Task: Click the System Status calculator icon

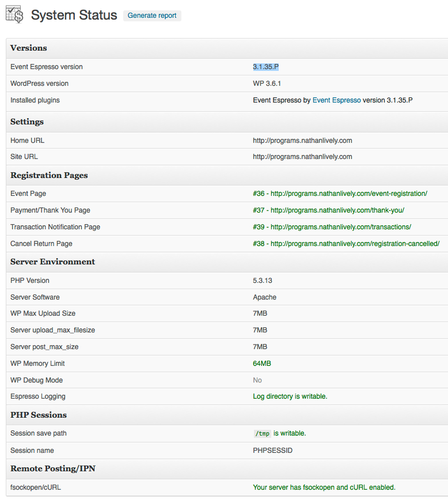Action: click(14, 14)
